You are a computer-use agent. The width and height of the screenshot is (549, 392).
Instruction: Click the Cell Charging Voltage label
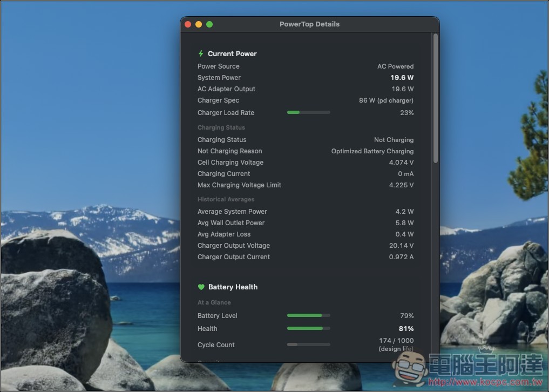(x=231, y=162)
